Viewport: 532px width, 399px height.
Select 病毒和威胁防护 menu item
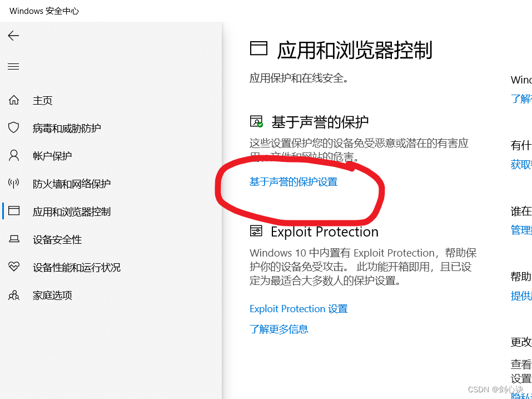click(67, 129)
